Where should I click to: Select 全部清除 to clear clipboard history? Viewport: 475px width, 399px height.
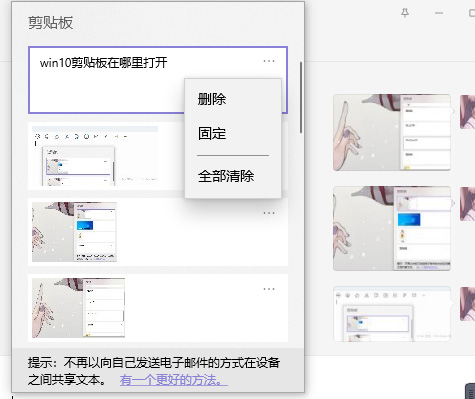pyautogui.click(x=226, y=176)
